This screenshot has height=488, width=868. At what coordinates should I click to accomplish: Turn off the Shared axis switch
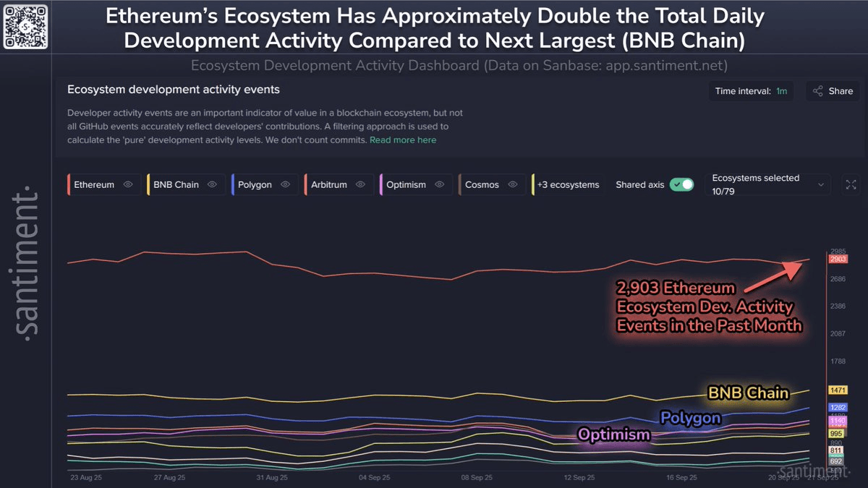tap(681, 185)
